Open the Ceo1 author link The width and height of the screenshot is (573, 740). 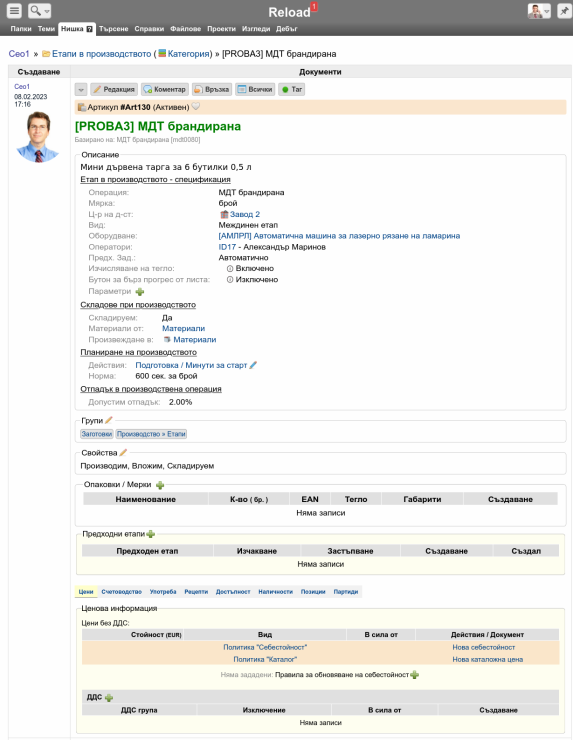22,86
